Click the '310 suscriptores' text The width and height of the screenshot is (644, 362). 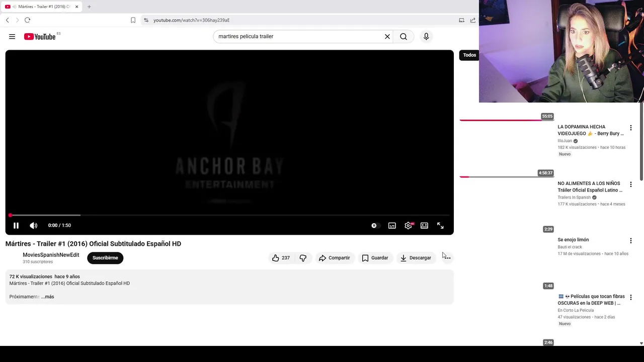(38, 262)
